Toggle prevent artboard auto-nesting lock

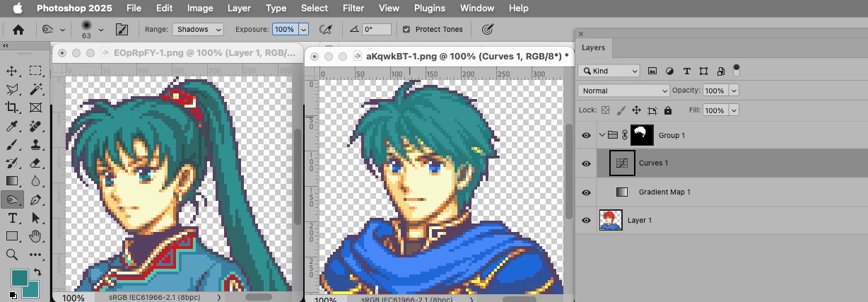tap(652, 110)
